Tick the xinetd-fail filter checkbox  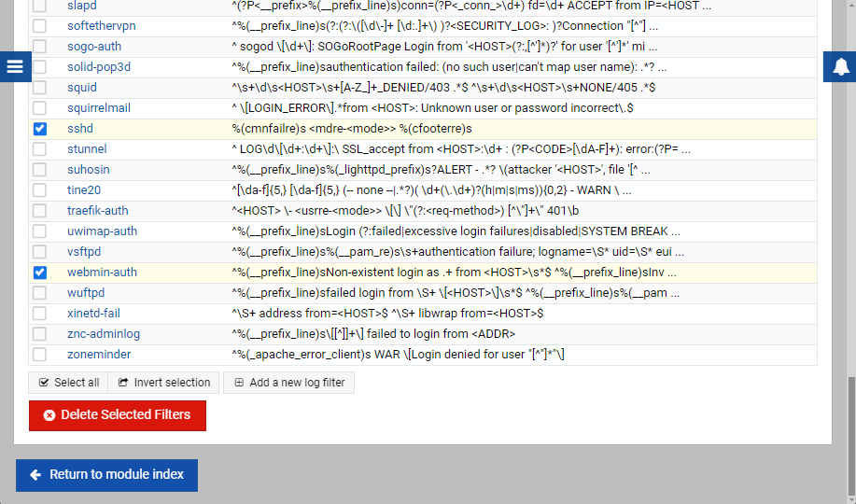coord(39,314)
